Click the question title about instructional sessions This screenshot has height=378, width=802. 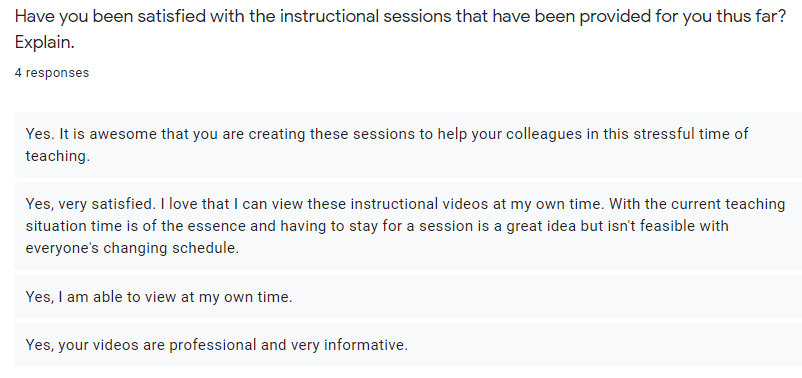tap(400, 29)
